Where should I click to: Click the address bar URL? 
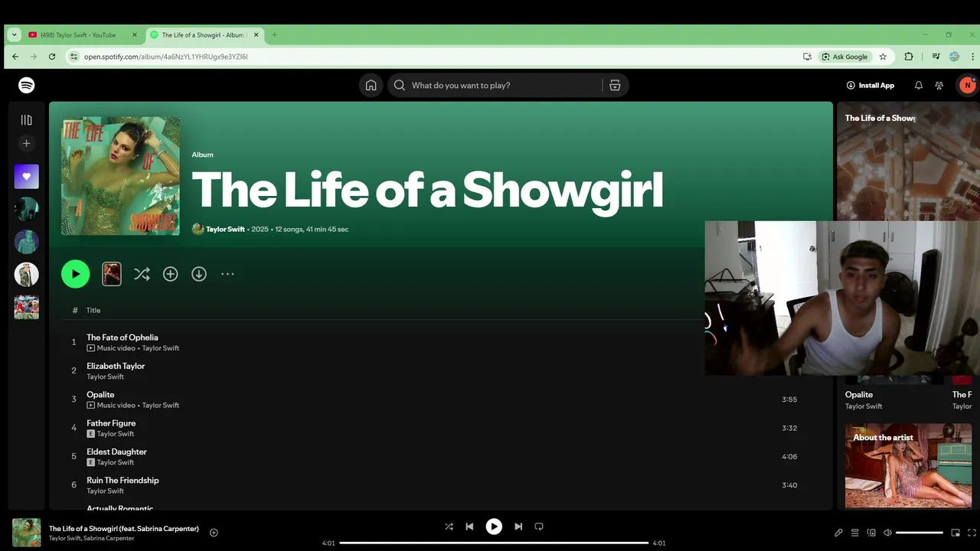tap(166, 57)
